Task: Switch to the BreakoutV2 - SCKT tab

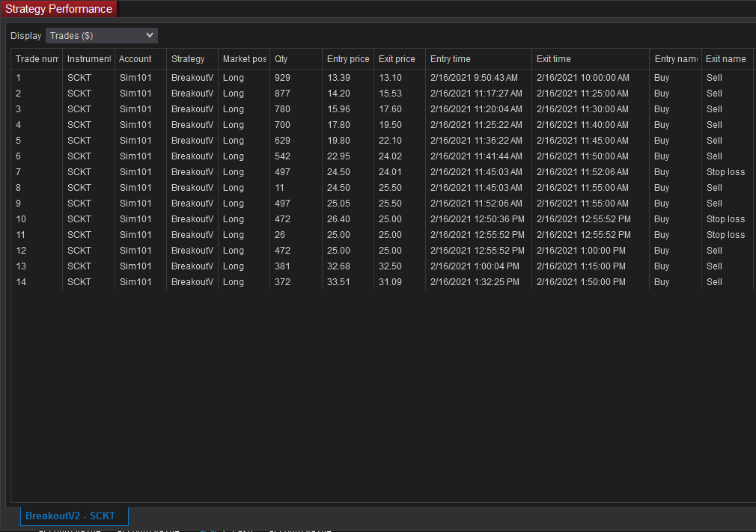Action: [x=74, y=516]
